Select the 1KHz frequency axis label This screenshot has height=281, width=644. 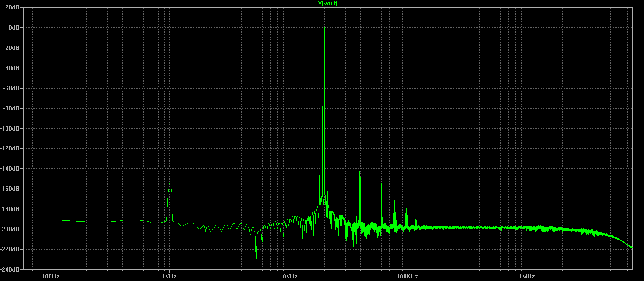[x=169, y=275]
